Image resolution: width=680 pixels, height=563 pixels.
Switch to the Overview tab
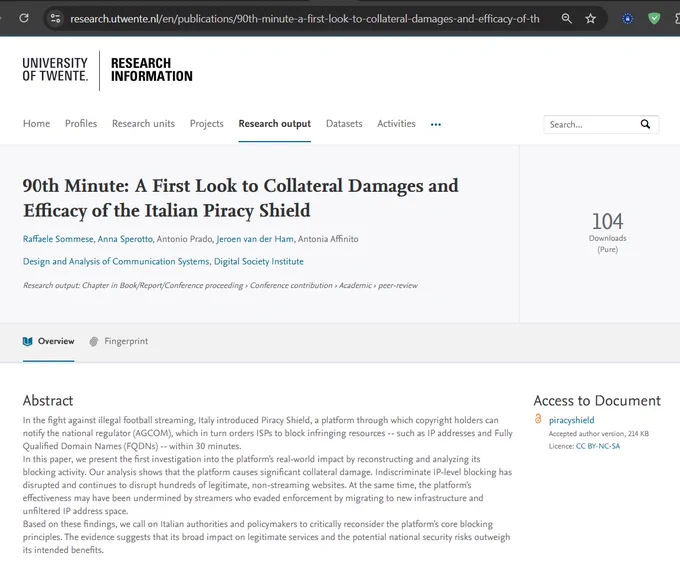click(49, 341)
